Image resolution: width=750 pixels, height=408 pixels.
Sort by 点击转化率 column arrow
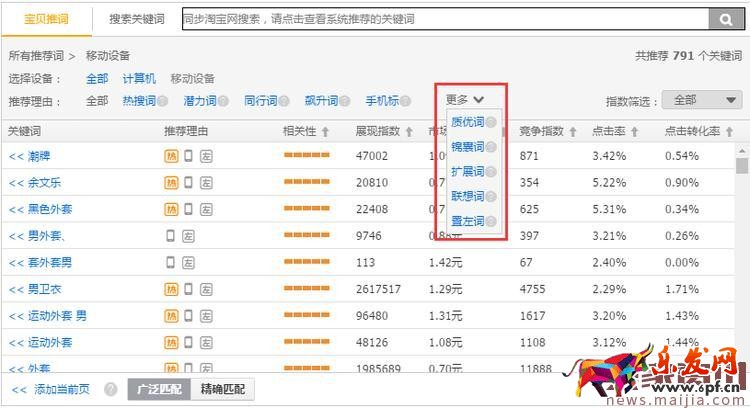click(729, 132)
